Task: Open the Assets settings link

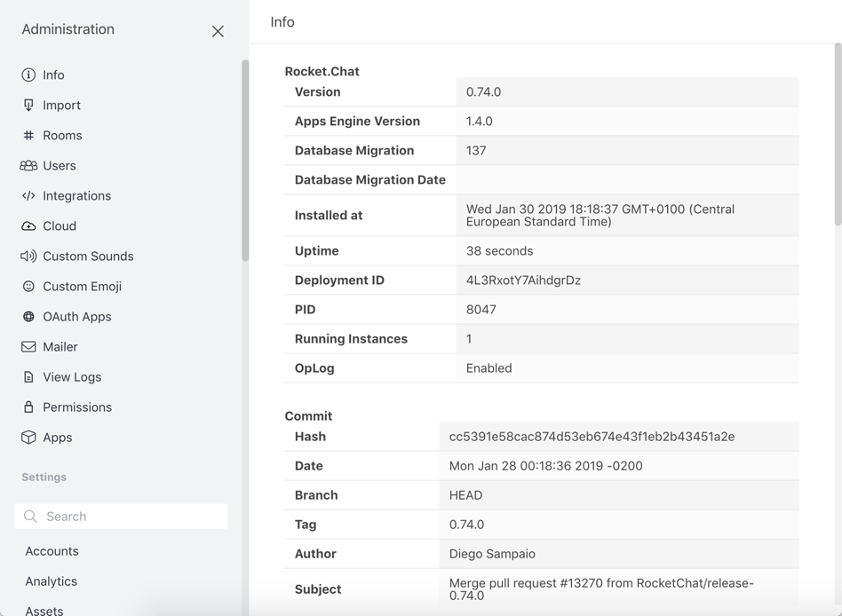Action: [44, 610]
